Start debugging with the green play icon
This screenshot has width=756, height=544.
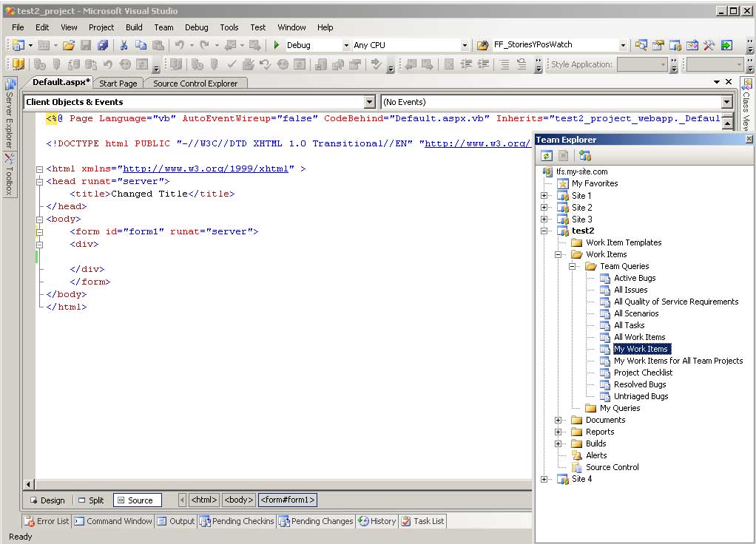(x=276, y=45)
